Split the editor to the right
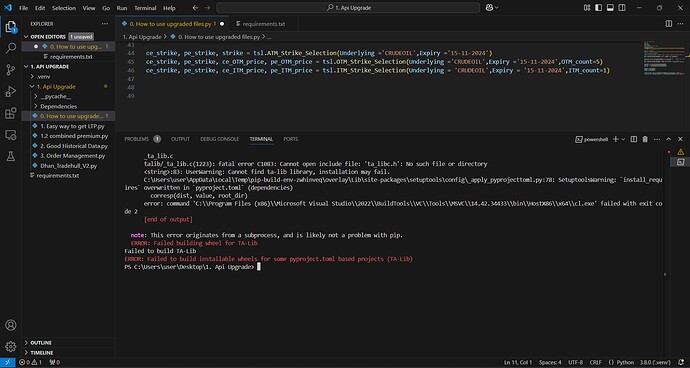Viewport: 690px width, 368px height. coord(668,24)
